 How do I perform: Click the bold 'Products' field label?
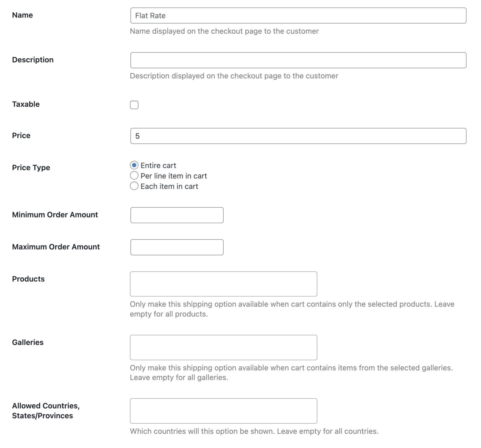click(28, 279)
